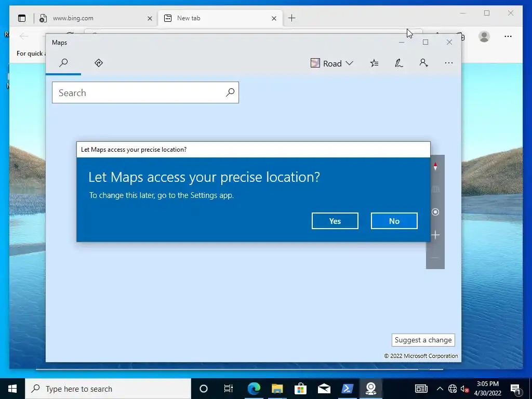Open a new tab with the plus button
This screenshot has height=399, width=532.
[291, 18]
